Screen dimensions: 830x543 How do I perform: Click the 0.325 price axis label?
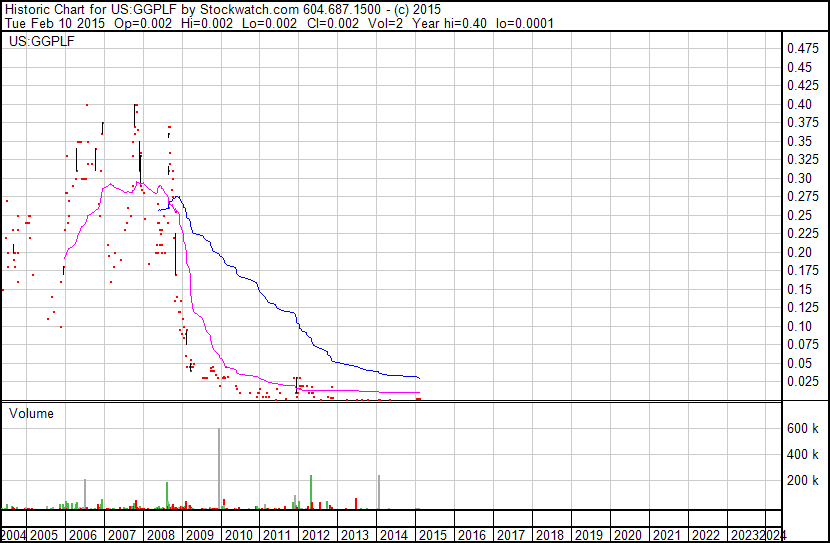(803, 159)
